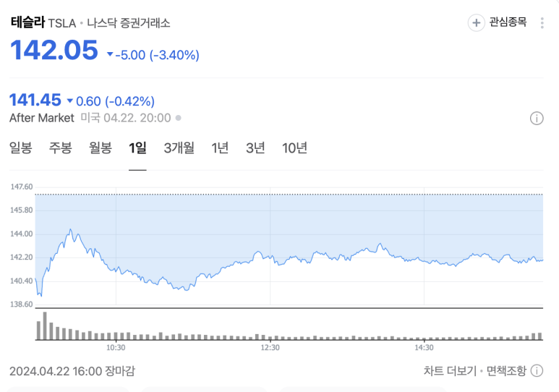Screen dimensions: 559x392
Task: Click the 145.80 price axis label
Action: pos(22,210)
